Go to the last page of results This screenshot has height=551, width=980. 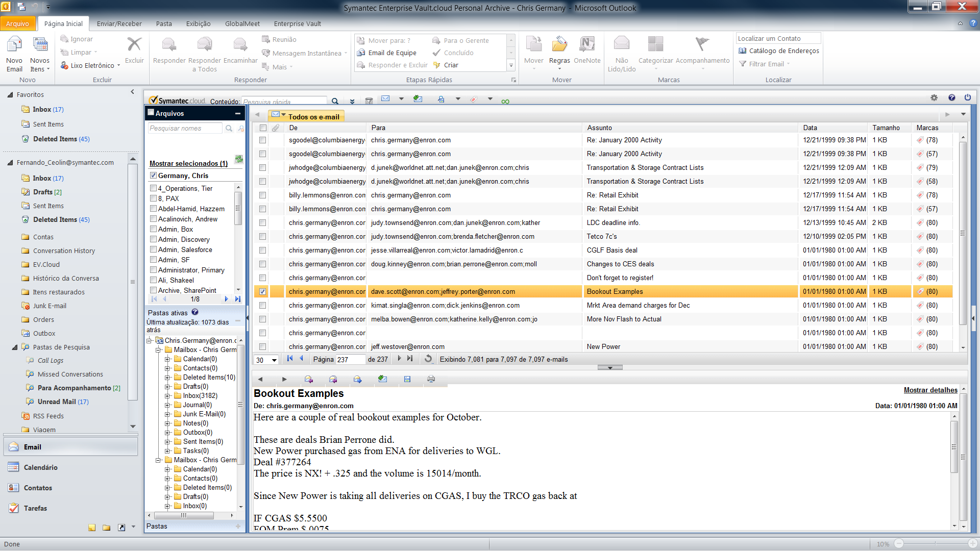(x=410, y=359)
